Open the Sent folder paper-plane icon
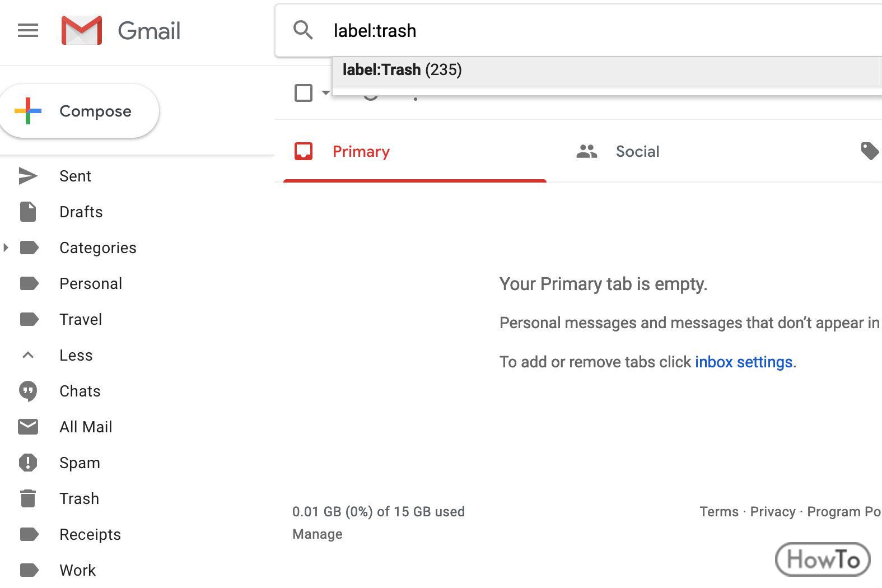This screenshot has width=882, height=588. click(28, 176)
